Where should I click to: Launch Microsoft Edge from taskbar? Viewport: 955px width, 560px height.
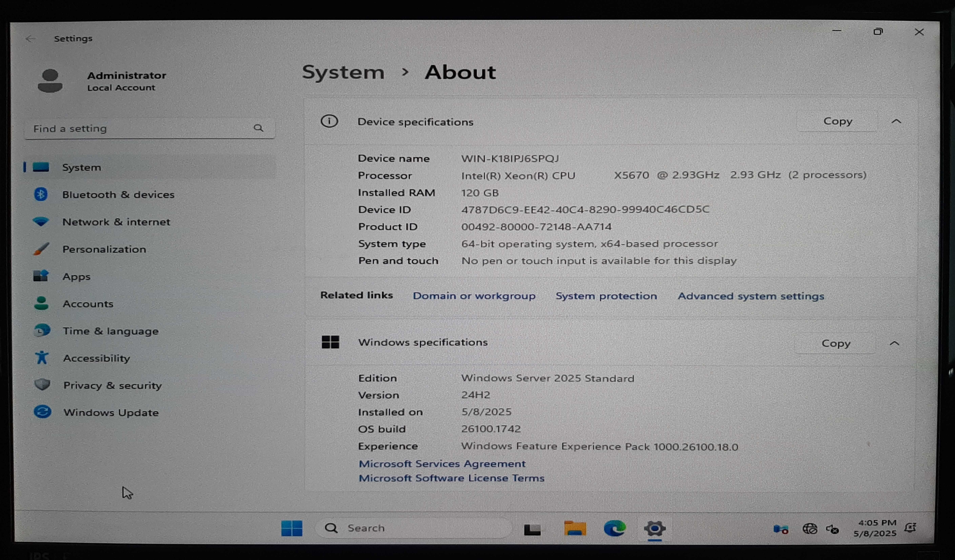pyautogui.click(x=615, y=528)
